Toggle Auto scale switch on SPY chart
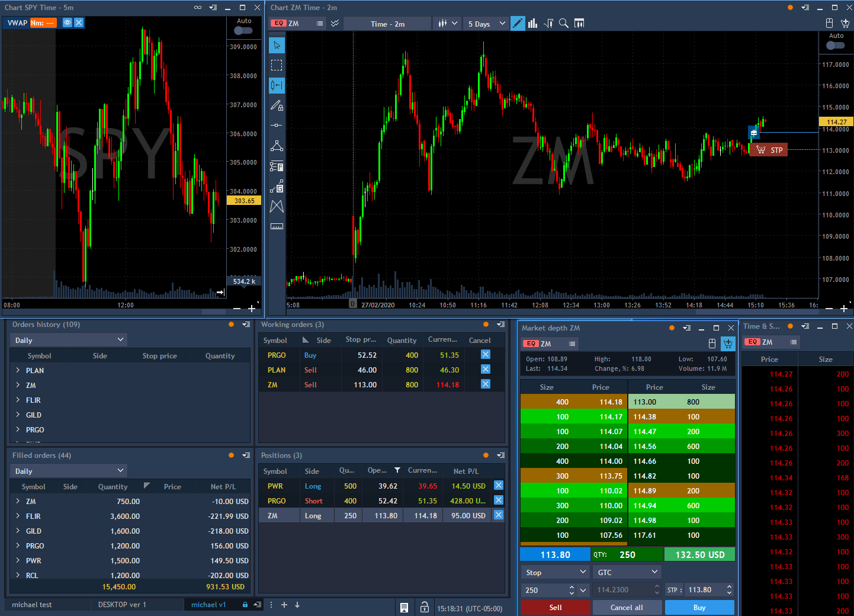This screenshot has width=854, height=616. pos(243,31)
